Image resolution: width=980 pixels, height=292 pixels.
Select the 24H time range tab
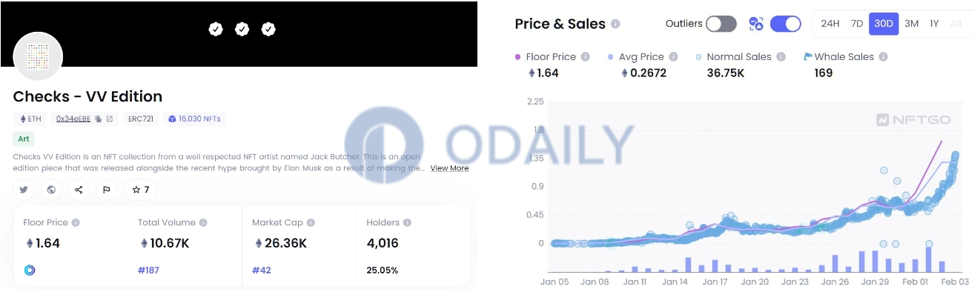(830, 24)
